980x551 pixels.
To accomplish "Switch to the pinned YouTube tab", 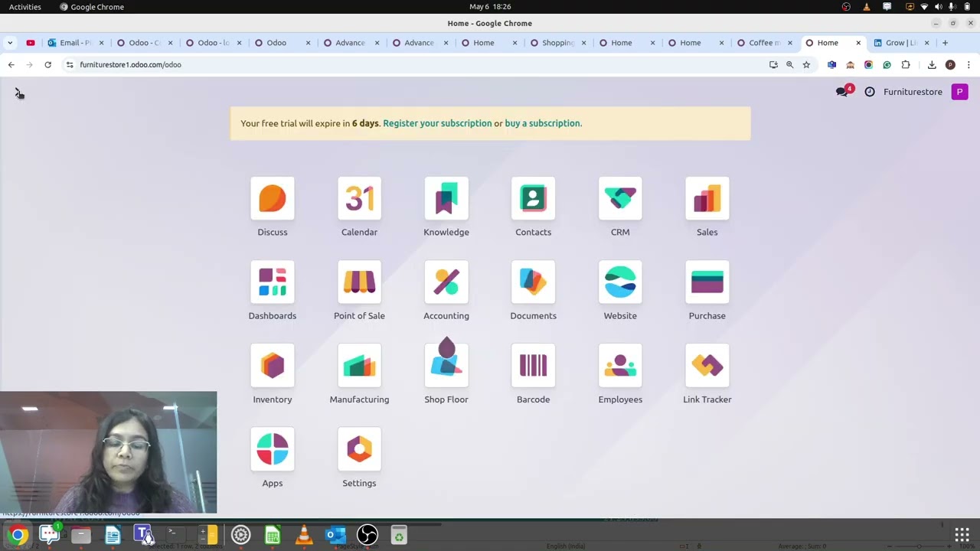I will [31, 43].
